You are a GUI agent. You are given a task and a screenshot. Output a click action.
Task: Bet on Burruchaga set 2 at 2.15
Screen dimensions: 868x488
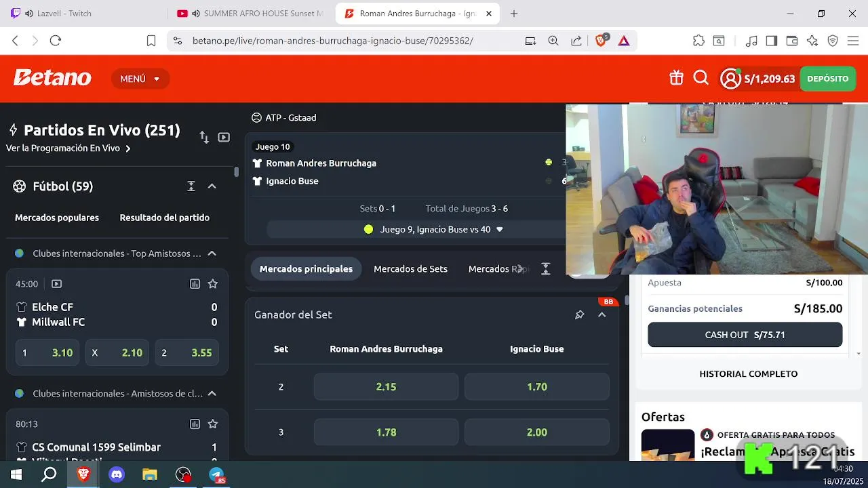[x=386, y=387]
